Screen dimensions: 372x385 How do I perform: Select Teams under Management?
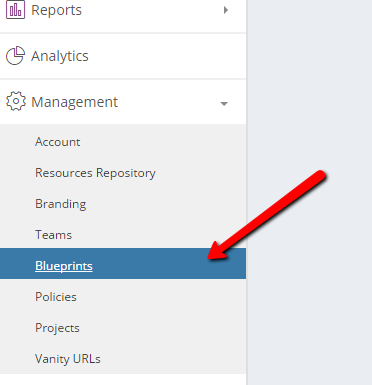tap(54, 235)
